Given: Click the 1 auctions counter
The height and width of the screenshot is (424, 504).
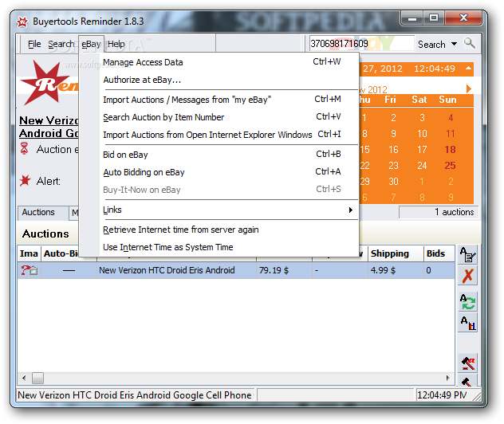Looking at the screenshot, I should point(439,212).
